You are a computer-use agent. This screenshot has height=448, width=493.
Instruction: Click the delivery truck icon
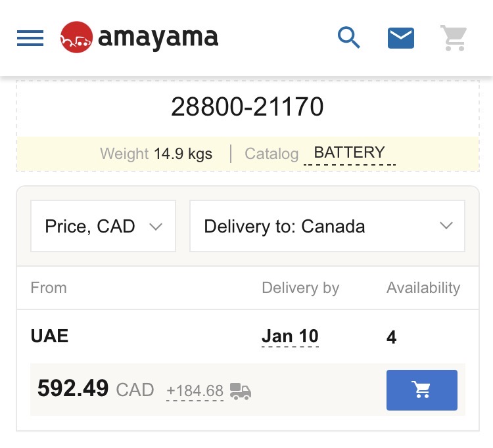(241, 392)
